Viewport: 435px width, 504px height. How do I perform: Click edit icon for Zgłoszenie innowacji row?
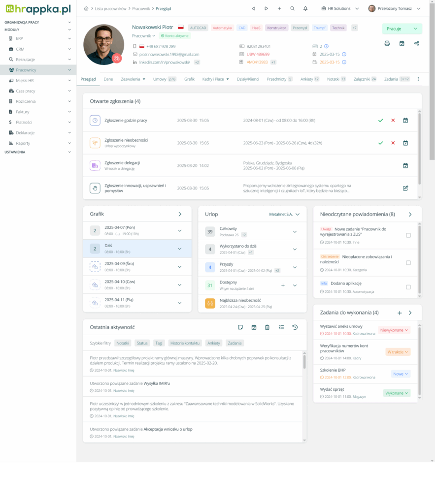405,188
